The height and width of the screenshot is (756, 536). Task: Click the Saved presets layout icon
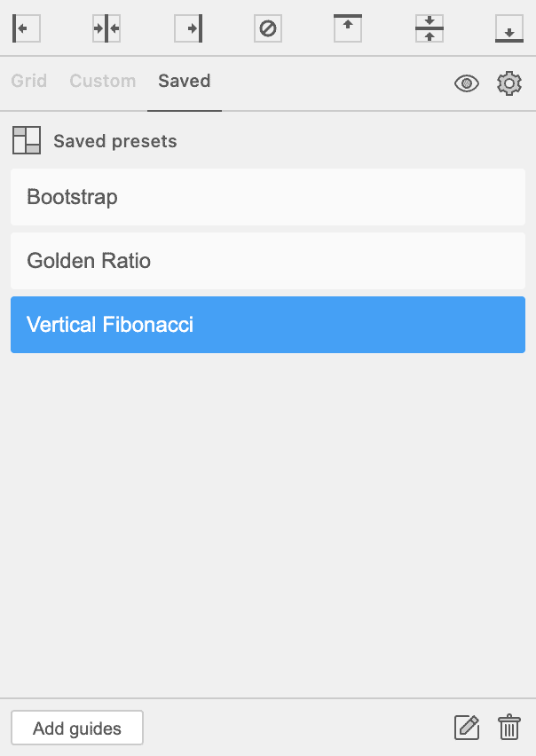27,140
